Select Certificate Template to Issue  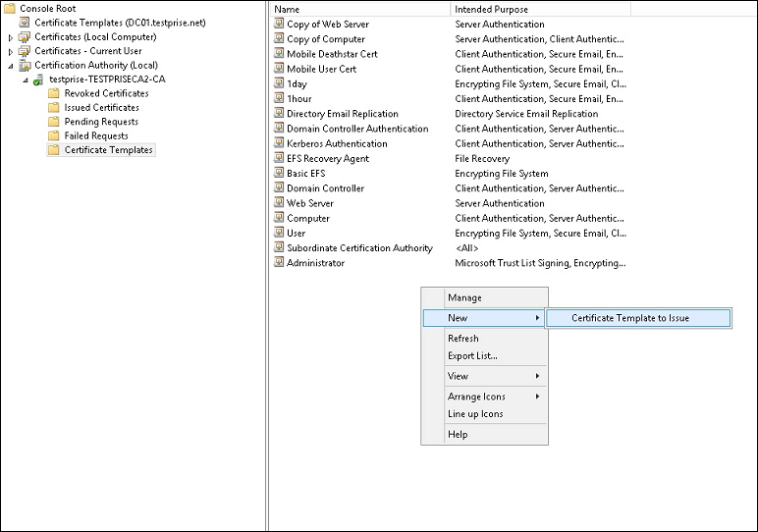[x=638, y=318]
